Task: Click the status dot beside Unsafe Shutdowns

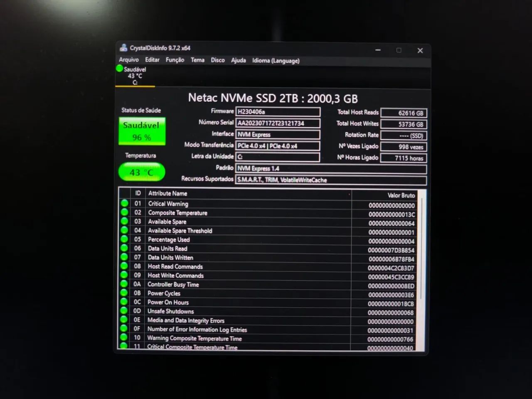Action: click(x=124, y=311)
